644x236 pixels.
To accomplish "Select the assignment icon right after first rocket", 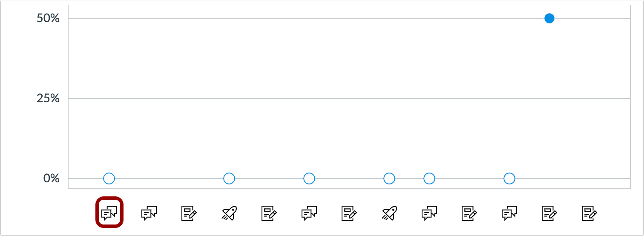I will (269, 213).
